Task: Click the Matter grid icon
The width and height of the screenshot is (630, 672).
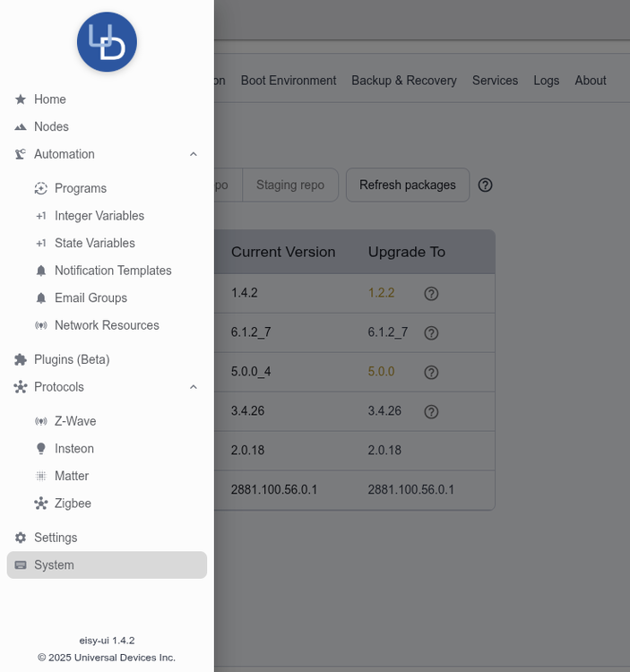Action: (41, 476)
